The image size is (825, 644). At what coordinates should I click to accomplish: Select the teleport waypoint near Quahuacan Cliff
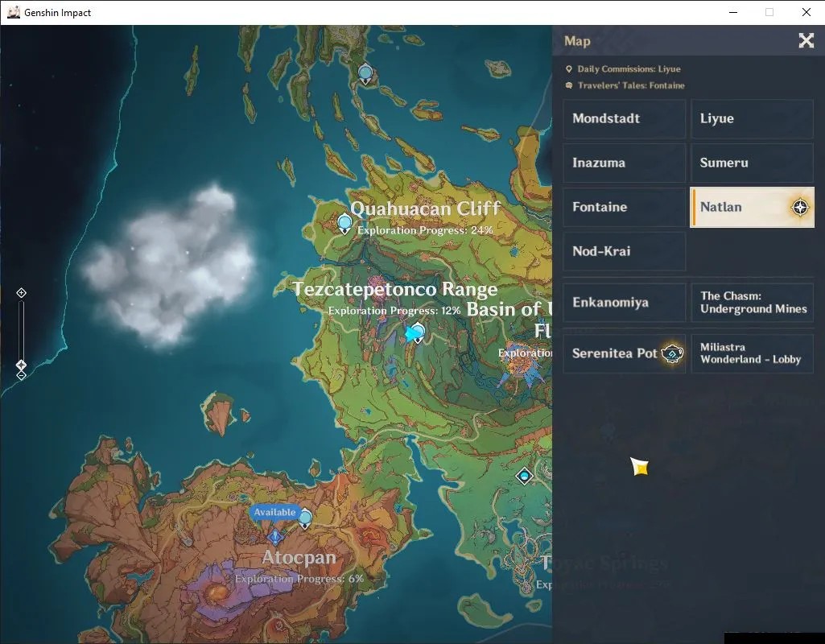coord(344,224)
